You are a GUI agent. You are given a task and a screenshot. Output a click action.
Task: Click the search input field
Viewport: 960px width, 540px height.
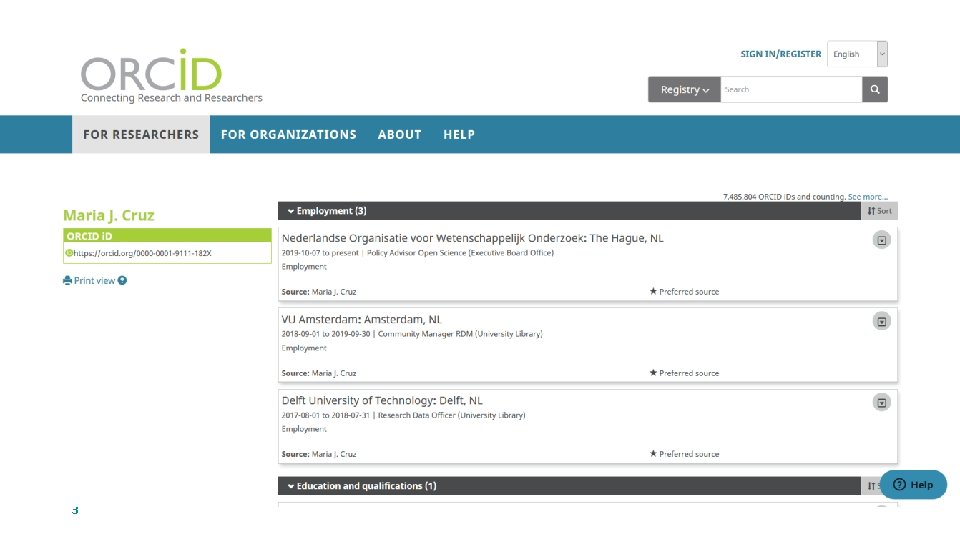pyautogui.click(x=791, y=89)
